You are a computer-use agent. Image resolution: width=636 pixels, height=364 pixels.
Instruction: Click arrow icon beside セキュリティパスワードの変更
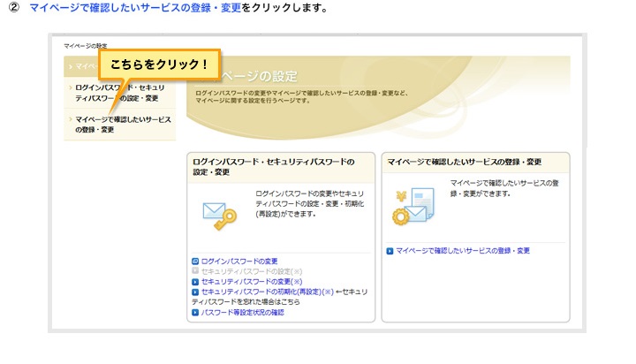[195, 281]
